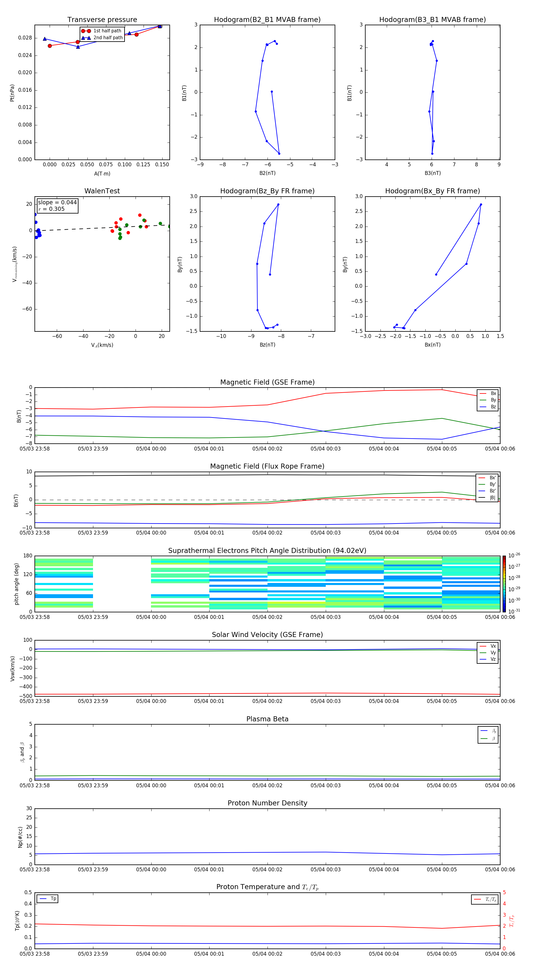Viewport: 535px width, 980px height.
Task: Click the 'Hodogram(B2_B1 MVAB frame)' title
Action: 267,20
